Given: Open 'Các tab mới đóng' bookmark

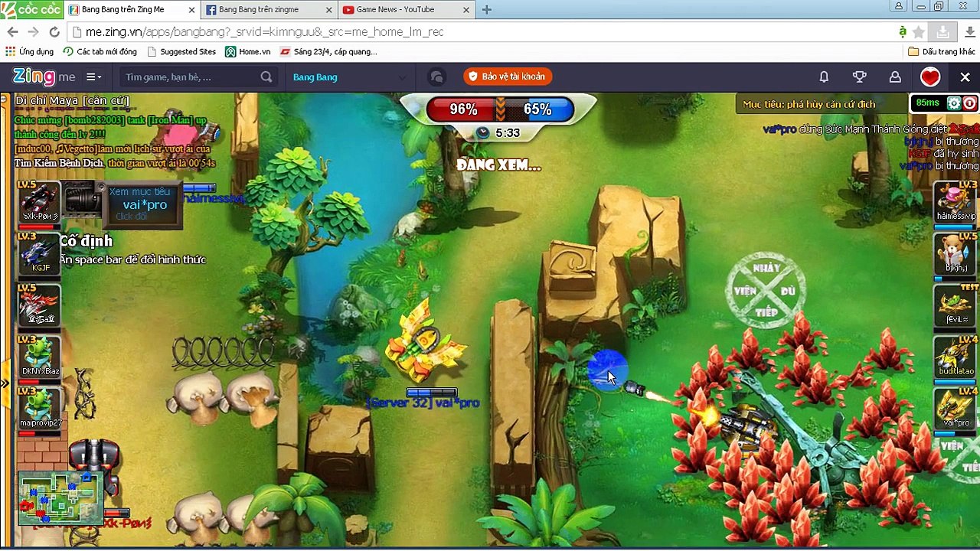Looking at the screenshot, I should (x=100, y=52).
